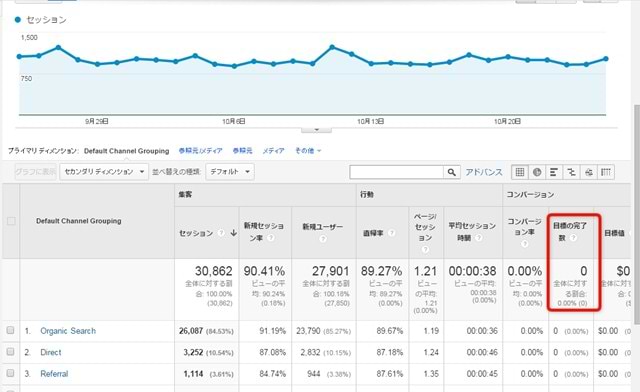Image resolution: width=640 pixels, height=392 pixels.
Task: Click the magnifier search icon
Action: click(x=451, y=172)
